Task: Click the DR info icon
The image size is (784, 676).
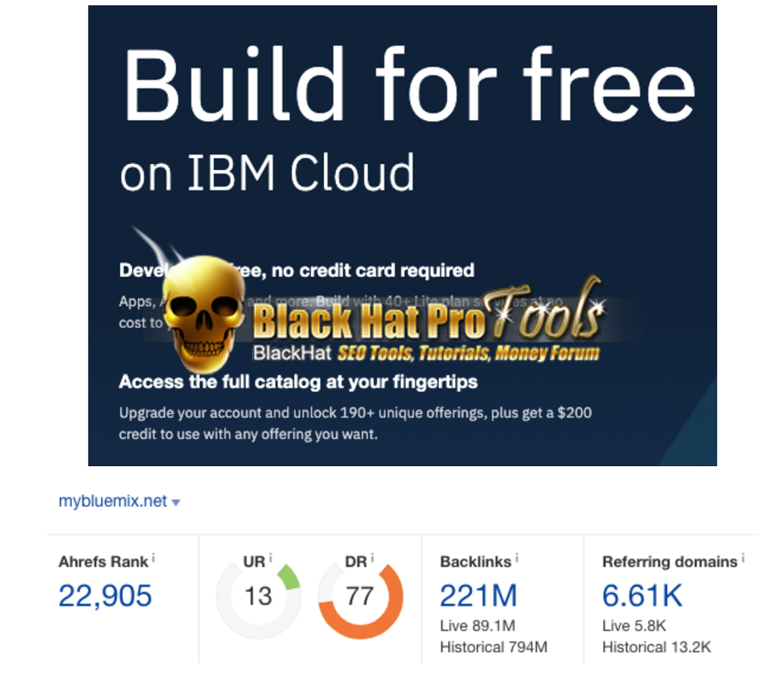Action: (x=372, y=558)
